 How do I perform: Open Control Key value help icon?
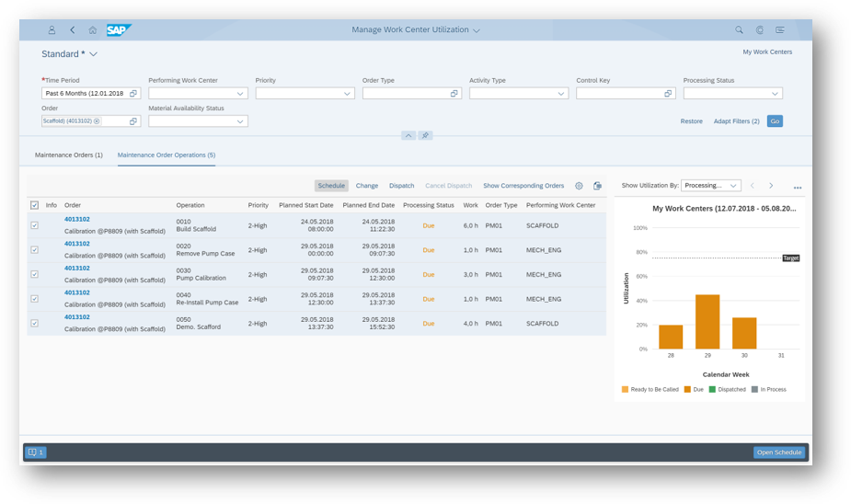(x=668, y=93)
